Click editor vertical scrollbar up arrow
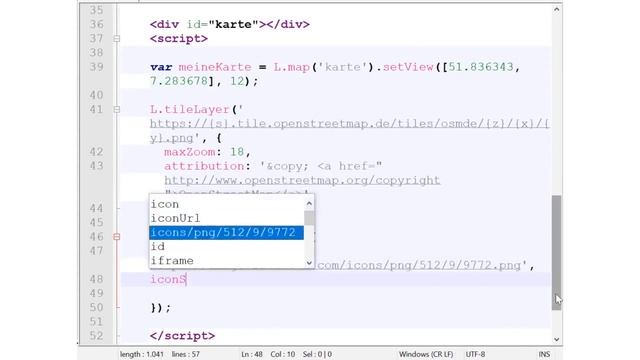This screenshot has width=640, height=360. pos(556,9)
